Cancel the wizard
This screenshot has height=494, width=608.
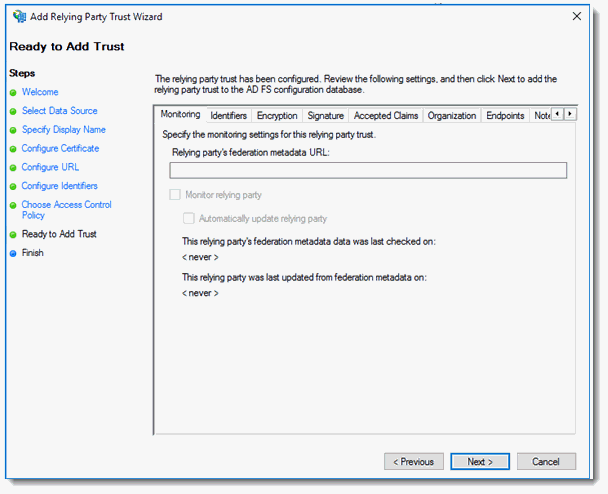coord(545,462)
